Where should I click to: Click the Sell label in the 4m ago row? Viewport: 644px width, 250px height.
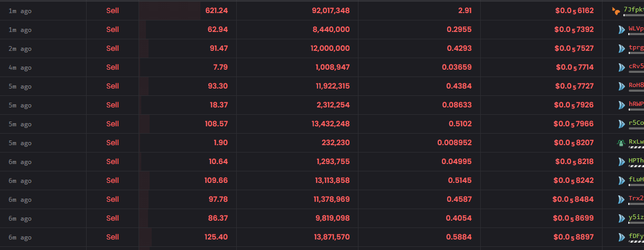pos(112,67)
